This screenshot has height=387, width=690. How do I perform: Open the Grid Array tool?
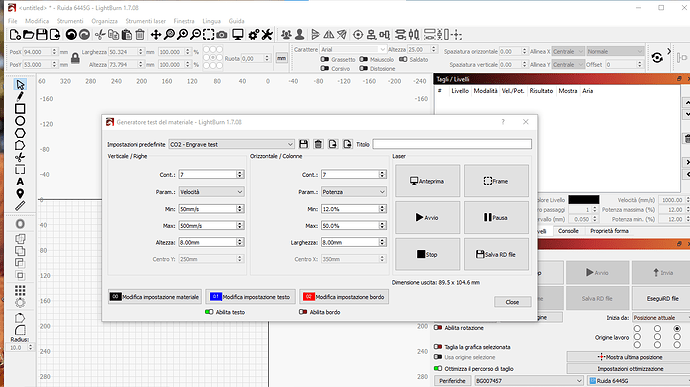click(x=20, y=290)
